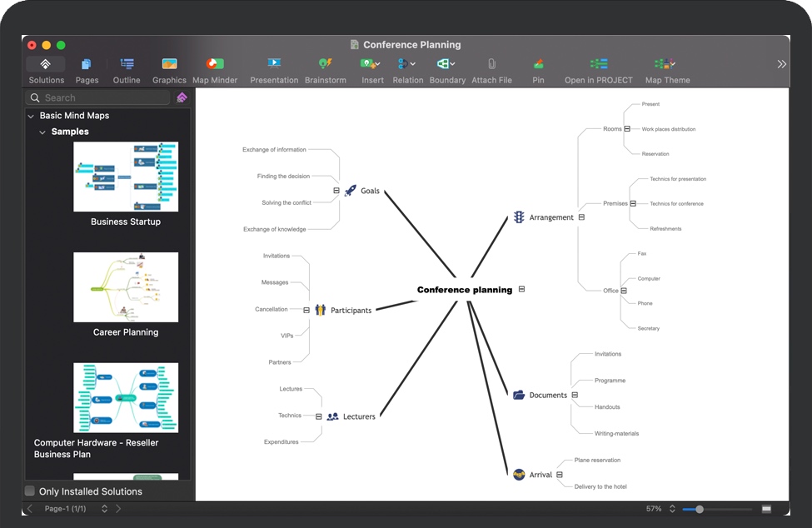Collapse the Goals branch toggle

pyautogui.click(x=336, y=191)
